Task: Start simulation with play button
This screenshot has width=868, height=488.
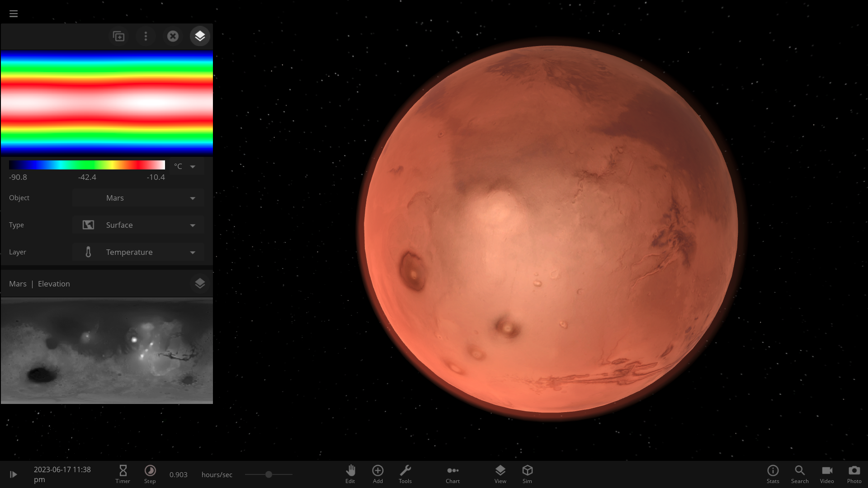Action: pos(14,474)
